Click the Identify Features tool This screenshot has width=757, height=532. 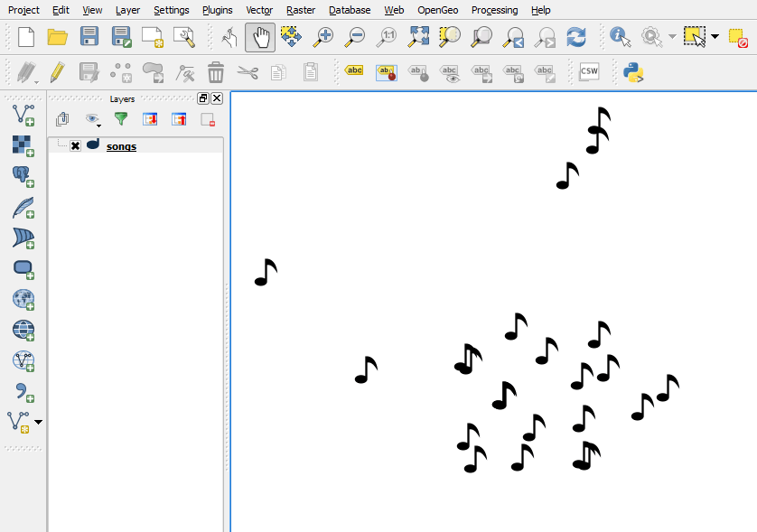(x=620, y=37)
